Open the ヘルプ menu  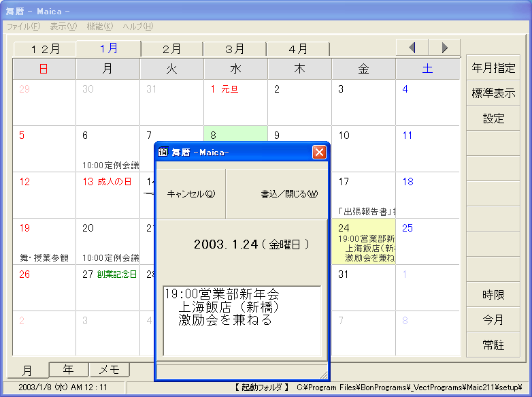[x=137, y=26]
